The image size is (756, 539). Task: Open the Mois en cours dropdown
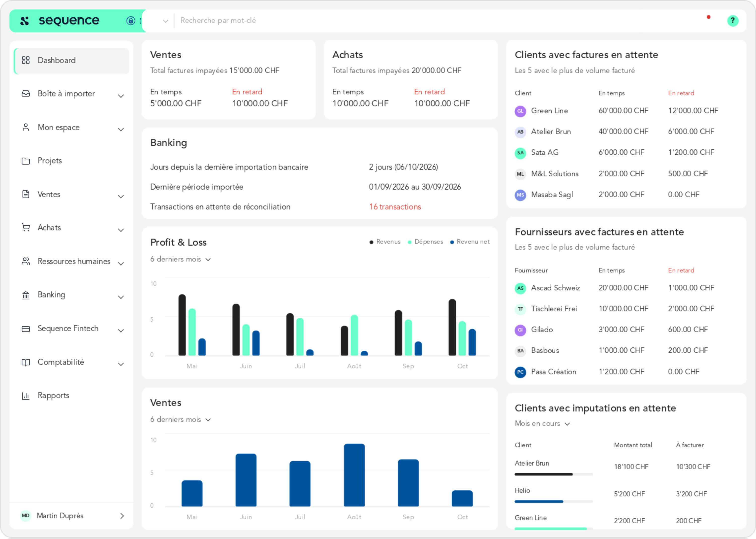(x=542, y=424)
